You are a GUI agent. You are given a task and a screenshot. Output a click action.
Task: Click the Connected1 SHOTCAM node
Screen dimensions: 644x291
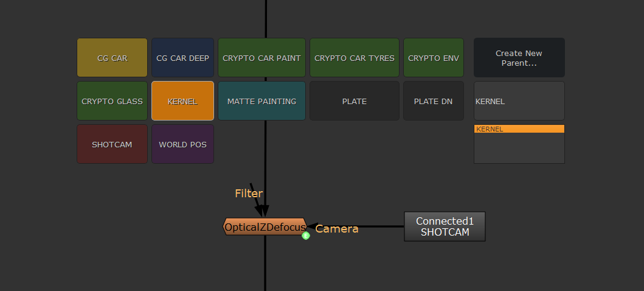(x=445, y=226)
